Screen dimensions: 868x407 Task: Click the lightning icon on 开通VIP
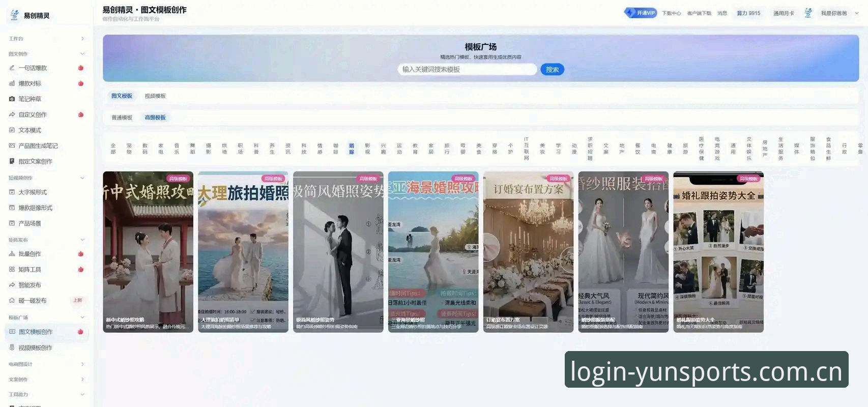tap(631, 13)
